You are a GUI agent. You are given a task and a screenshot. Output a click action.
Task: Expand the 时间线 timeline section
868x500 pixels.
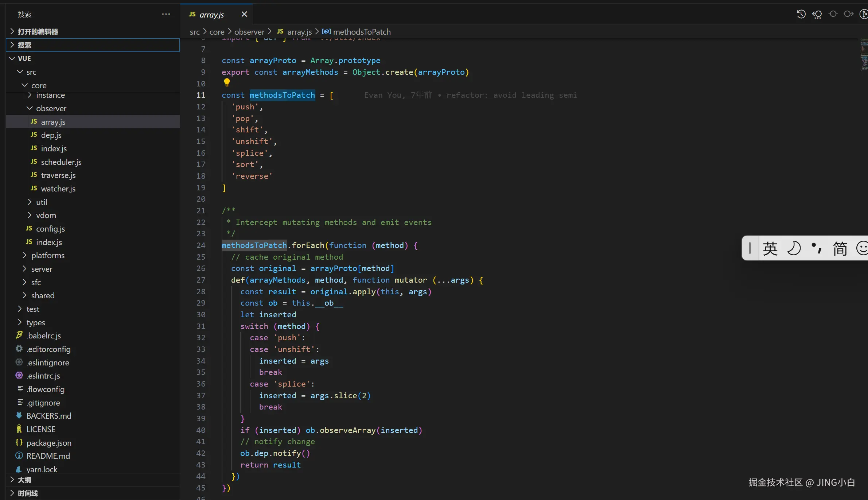[28, 493]
